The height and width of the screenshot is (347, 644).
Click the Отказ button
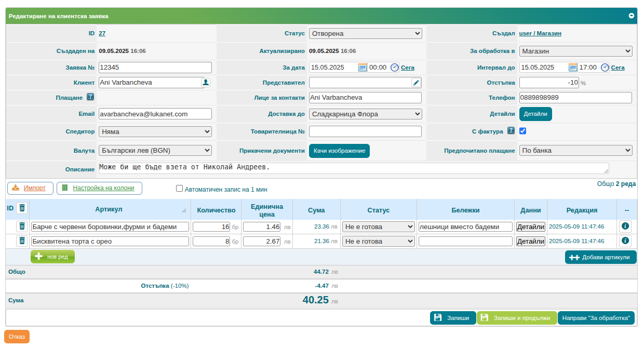point(17,337)
